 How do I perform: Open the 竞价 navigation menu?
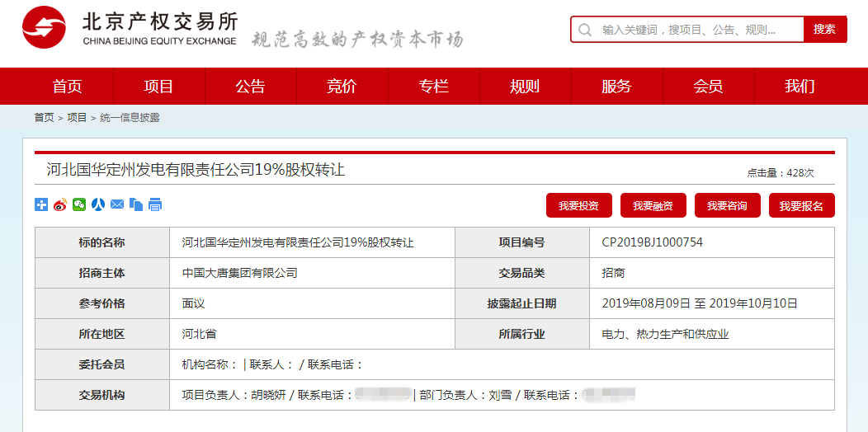click(342, 87)
